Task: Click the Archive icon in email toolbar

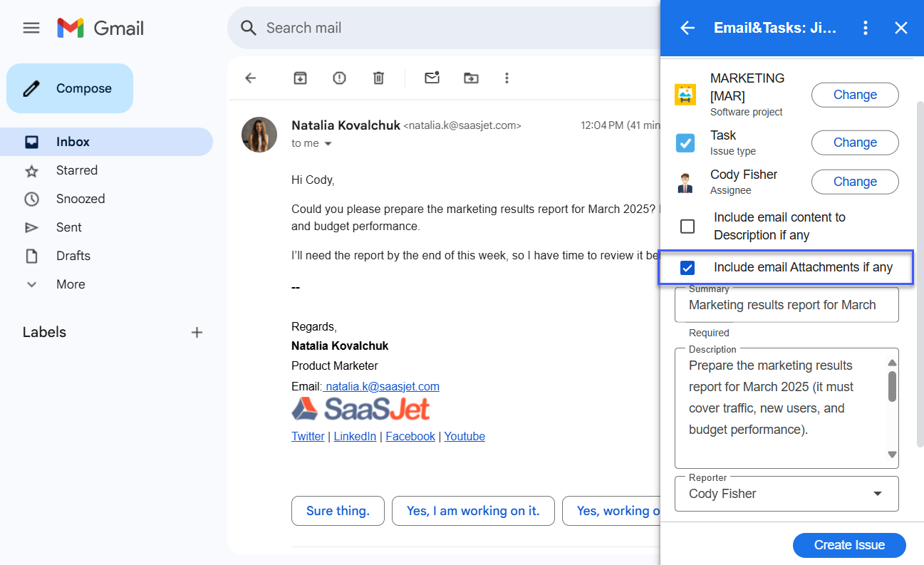Action: (301, 78)
